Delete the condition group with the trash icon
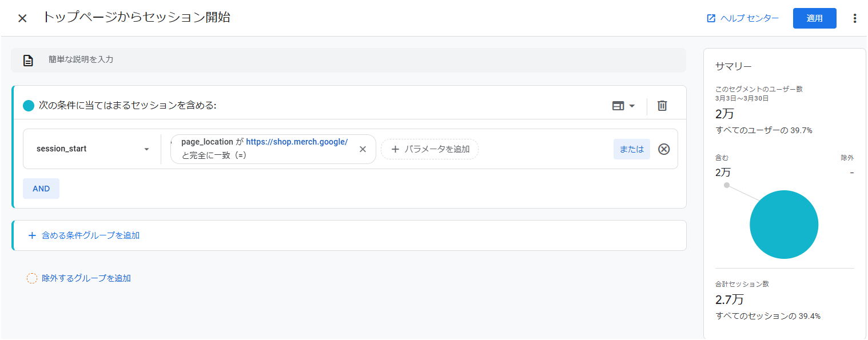 662,106
